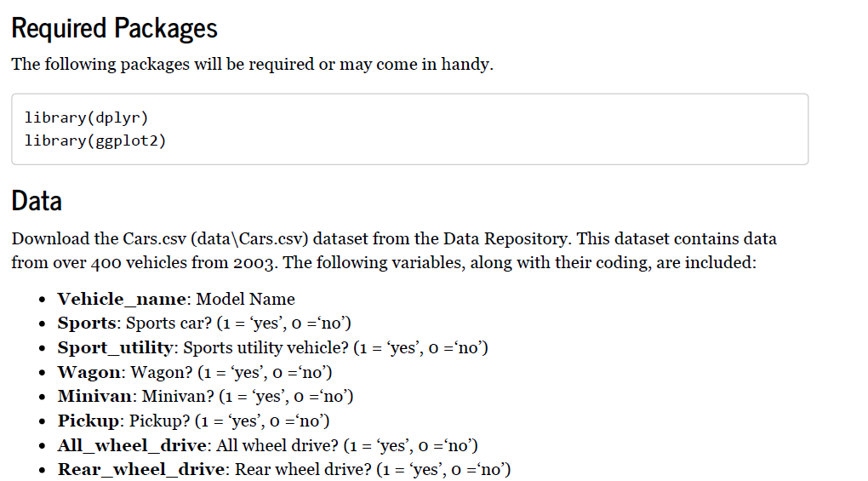This screenshot has height=481, width=868.
Task: Click the bold All_wheel_drive variable name
Action: pos(132,445)
